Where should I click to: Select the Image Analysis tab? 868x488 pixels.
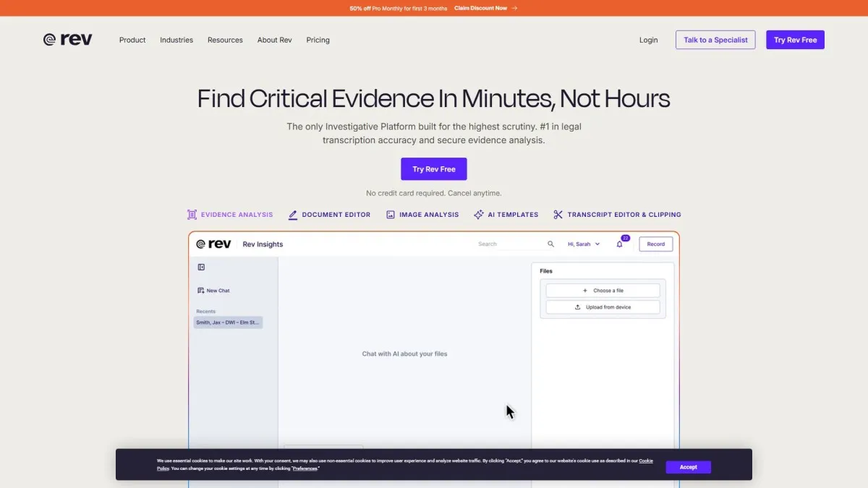422,215
